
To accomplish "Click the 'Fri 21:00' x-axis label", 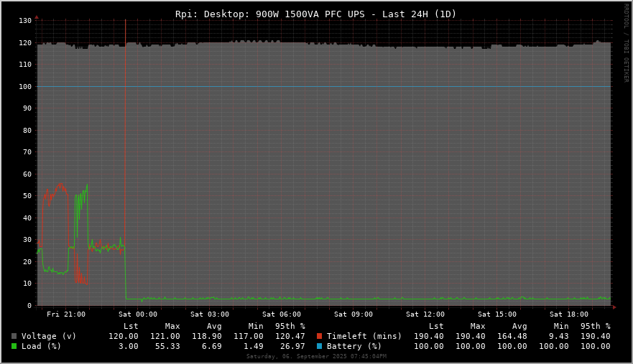I will 66,314.
